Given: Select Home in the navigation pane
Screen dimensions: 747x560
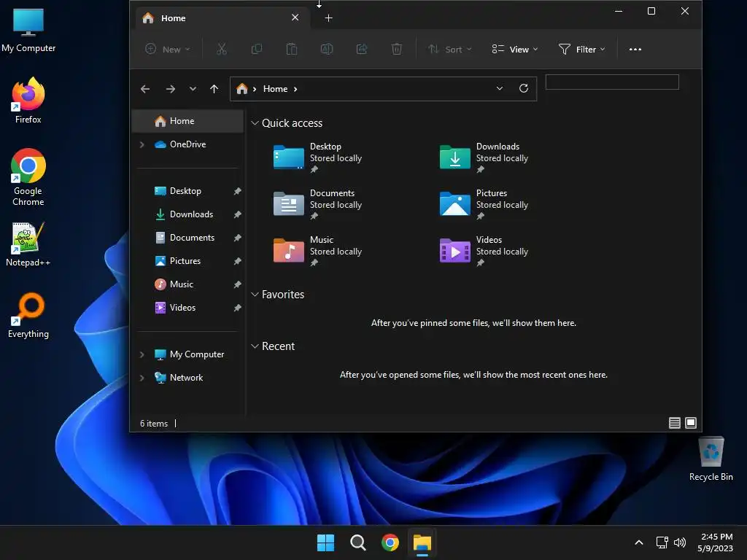Looking at the screenshot, I should click(187, 121).
